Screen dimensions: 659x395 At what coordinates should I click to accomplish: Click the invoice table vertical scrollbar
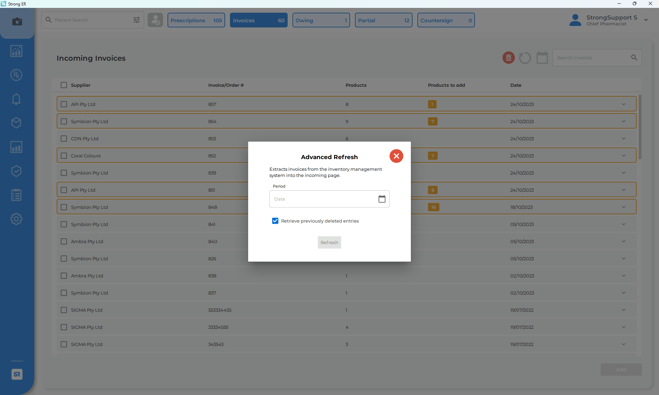640,127
